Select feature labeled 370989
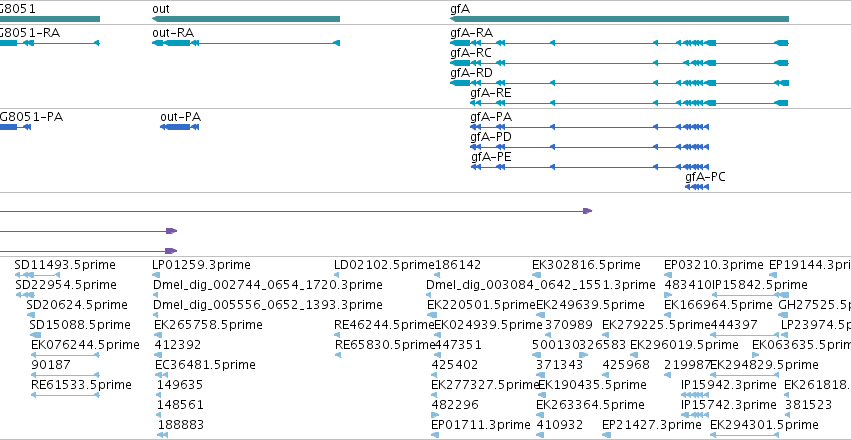Image resolution: width=851 pixels, height=440 pixels. point(569,325)
